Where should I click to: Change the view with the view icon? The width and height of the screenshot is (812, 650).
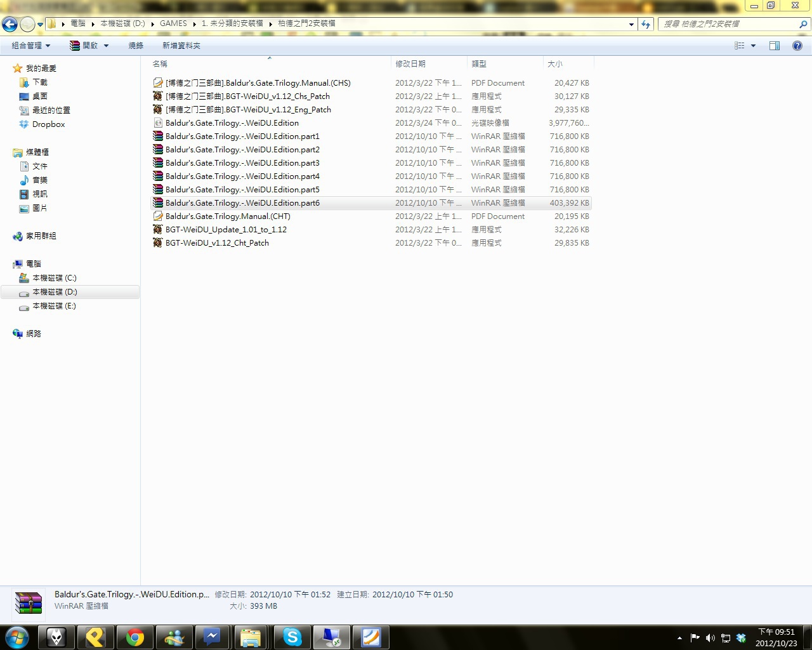click(739, 46)
